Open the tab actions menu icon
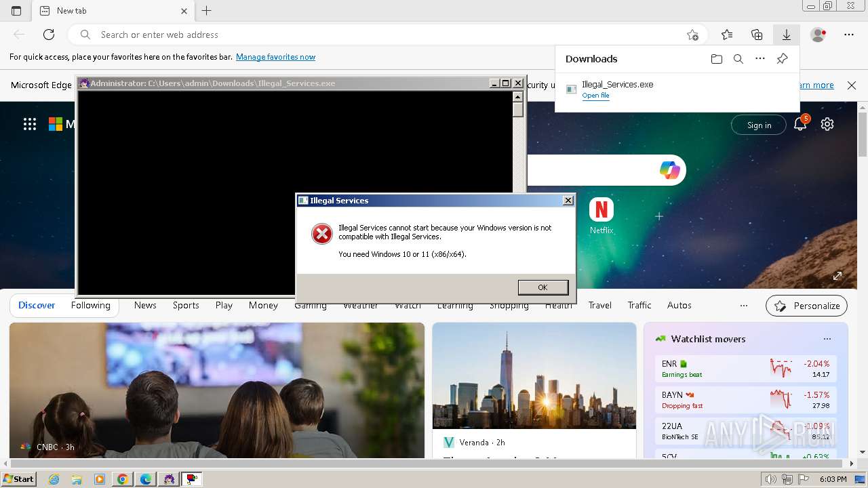 point(16,11)
